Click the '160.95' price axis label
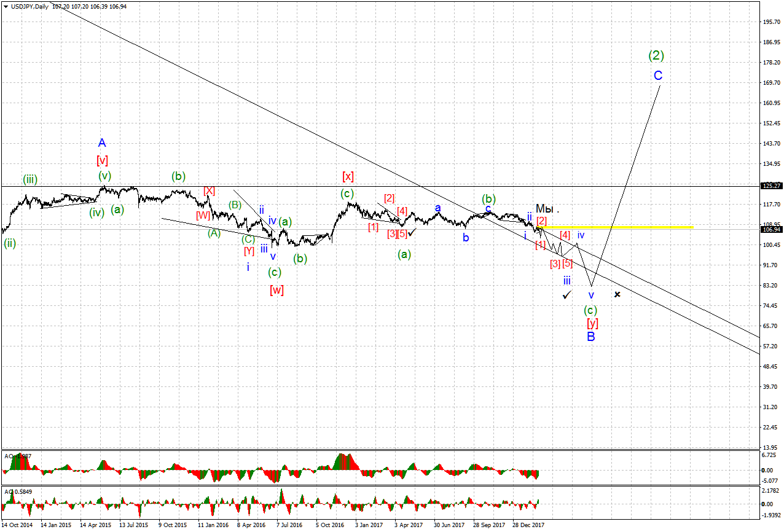784x532 pixels. [771, 103]
